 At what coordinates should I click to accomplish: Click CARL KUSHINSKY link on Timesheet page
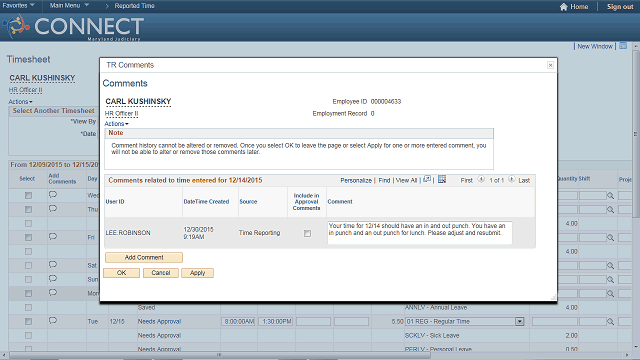42,78
